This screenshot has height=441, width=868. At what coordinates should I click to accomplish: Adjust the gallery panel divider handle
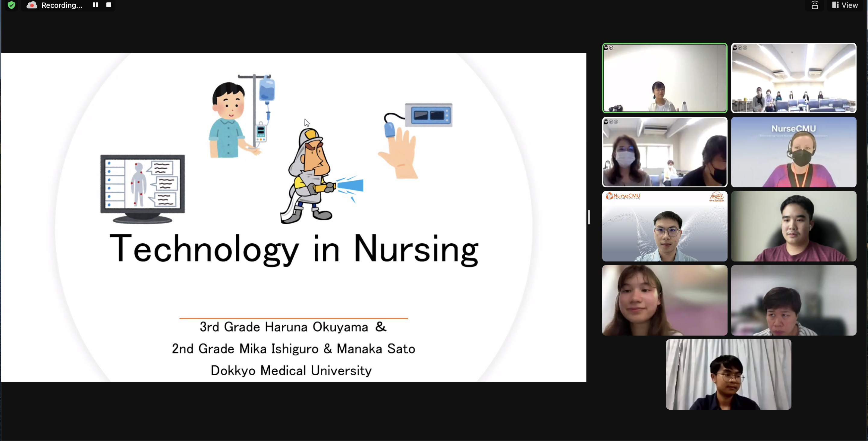click(589, 217)
